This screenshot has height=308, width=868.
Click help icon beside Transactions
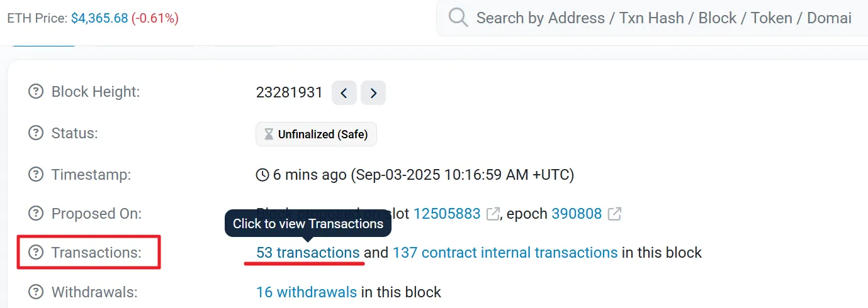[x=36, y=253]
